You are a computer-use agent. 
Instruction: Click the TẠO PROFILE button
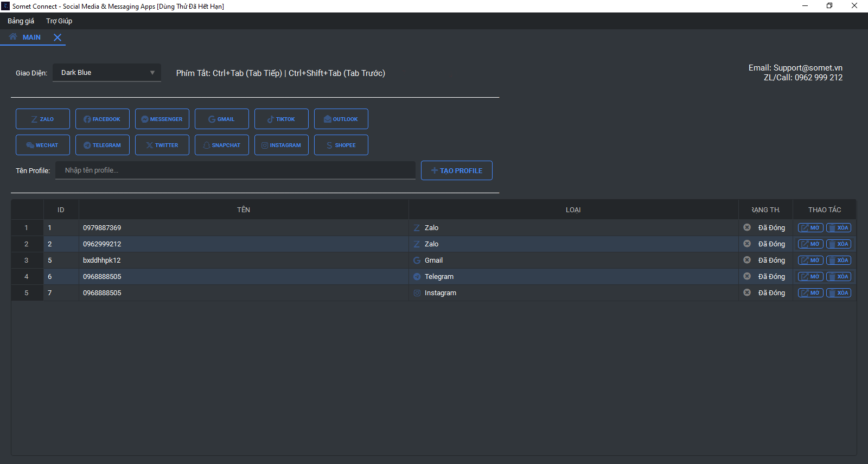457,170
